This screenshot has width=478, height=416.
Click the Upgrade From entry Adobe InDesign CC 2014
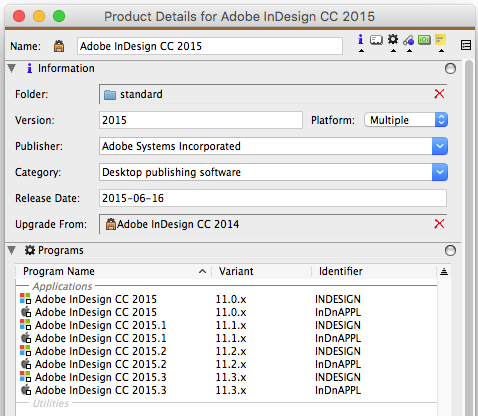click(178, 224)
